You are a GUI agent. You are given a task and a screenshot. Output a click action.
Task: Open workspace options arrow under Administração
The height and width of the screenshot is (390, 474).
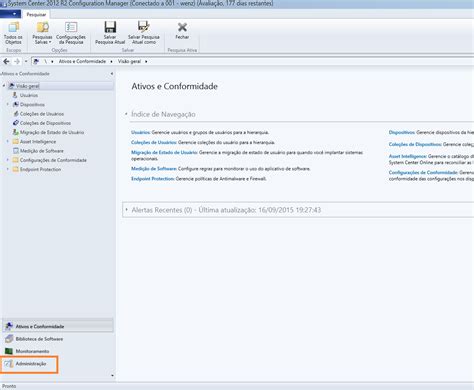pos(112,376)
